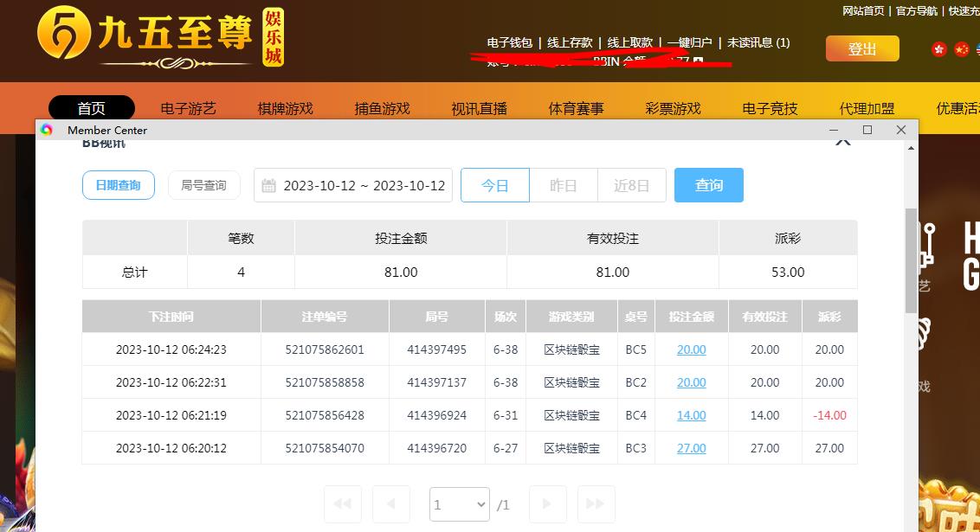Click the China flag language icon

pos(961,49)
